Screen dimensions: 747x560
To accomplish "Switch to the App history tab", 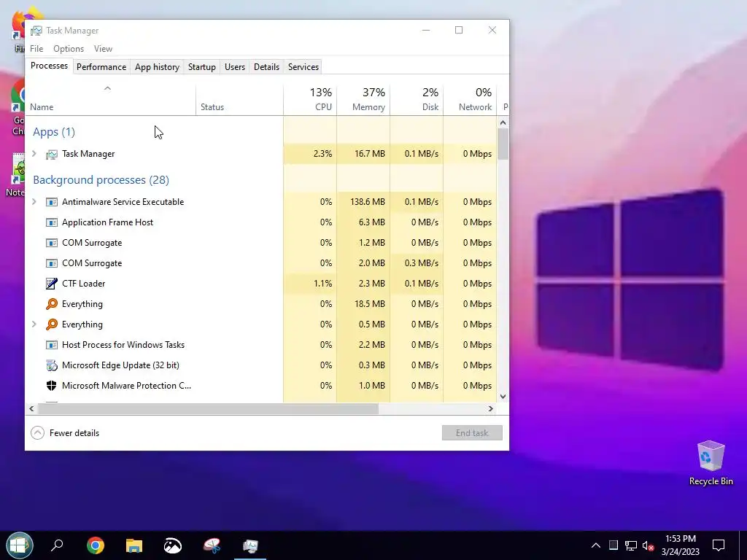I will 158,67.
